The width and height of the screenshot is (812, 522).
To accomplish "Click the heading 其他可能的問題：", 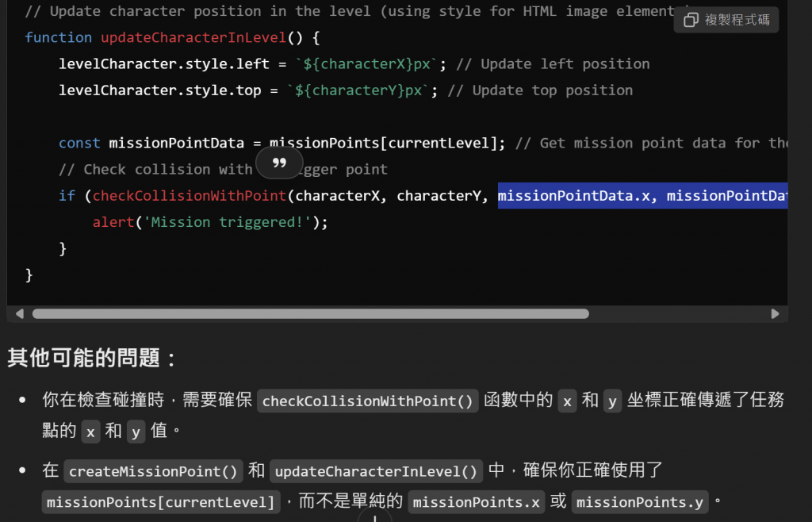I will 92,358.
